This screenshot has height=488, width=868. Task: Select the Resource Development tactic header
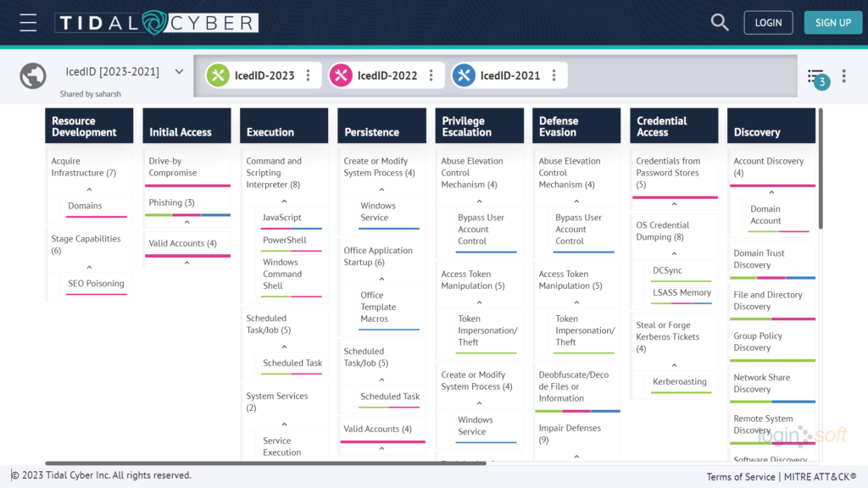click(89, 126)
